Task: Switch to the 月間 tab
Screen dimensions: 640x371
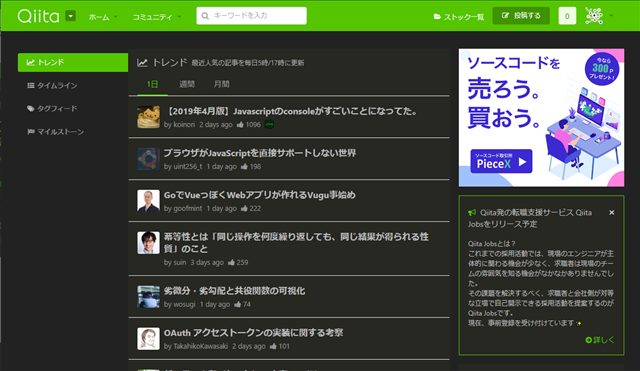Action: point(222,84)
